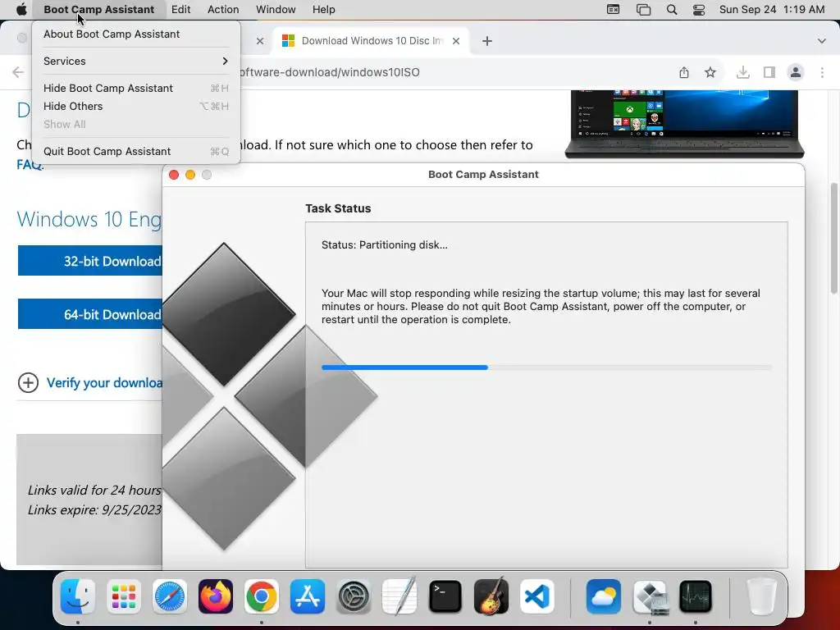Click the 'Task Status' heading

[338, 208]
